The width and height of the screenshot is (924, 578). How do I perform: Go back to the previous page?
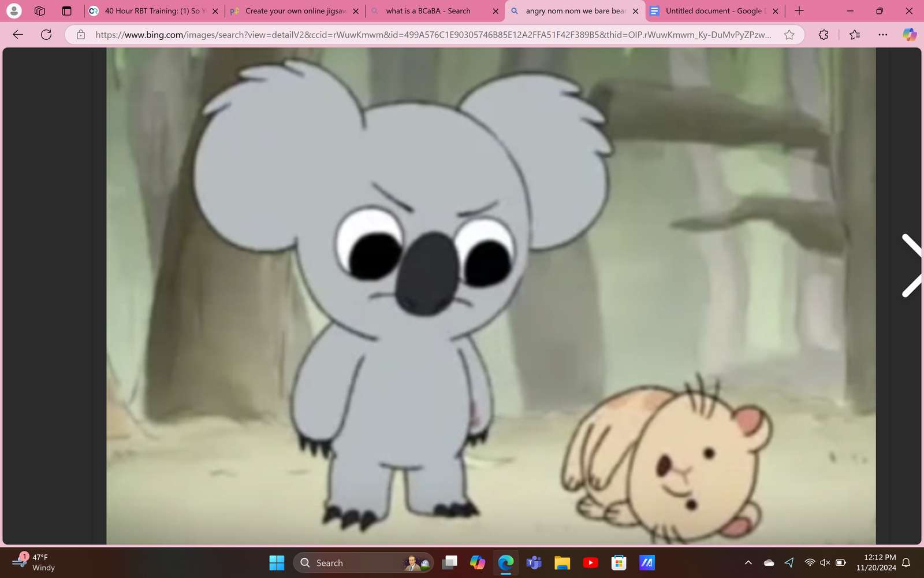pyautogui.click(x=18, y=35)
